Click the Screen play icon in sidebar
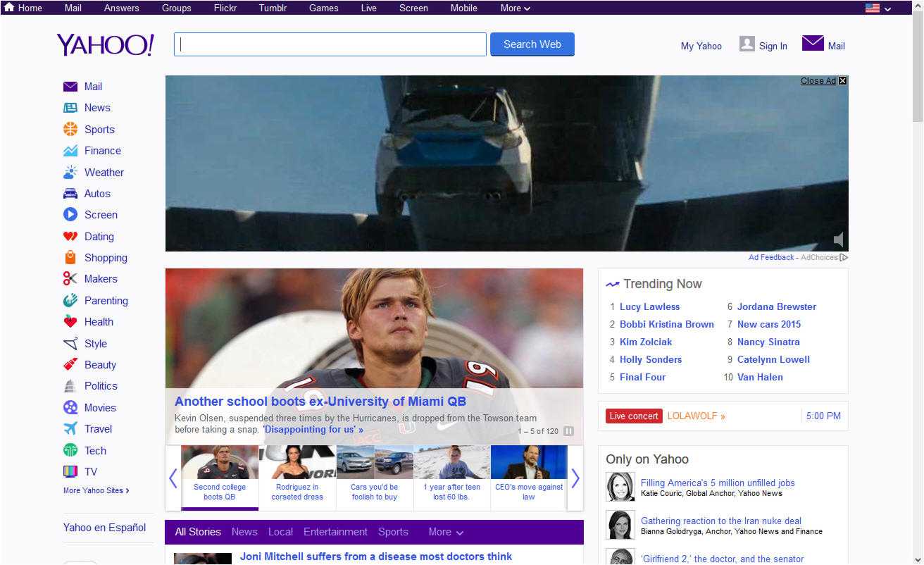924x565 pixels. (x=70, y=215)
